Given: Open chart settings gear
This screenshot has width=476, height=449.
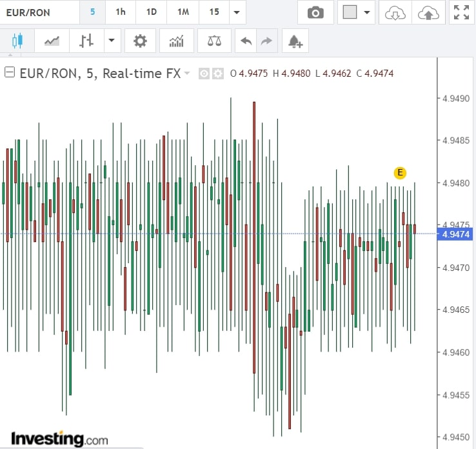Looking at the screenshot, I should coord(140,41).
